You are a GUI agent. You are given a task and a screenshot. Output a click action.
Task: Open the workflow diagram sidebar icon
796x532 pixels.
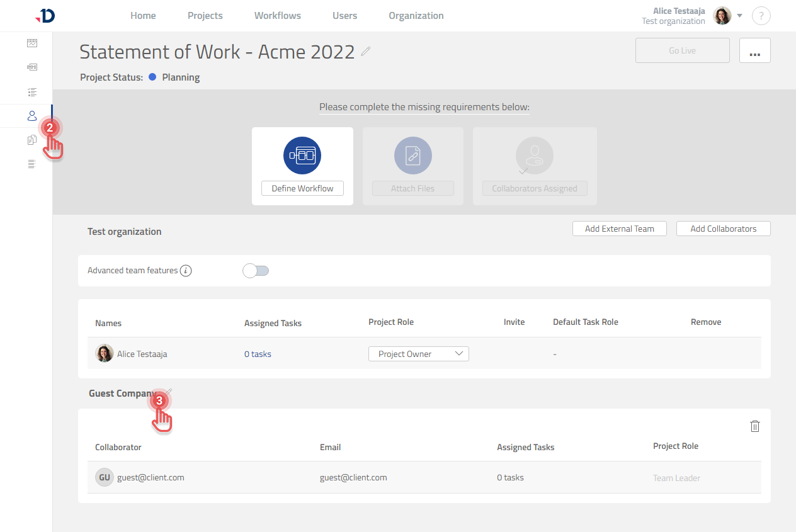point(32,67)
